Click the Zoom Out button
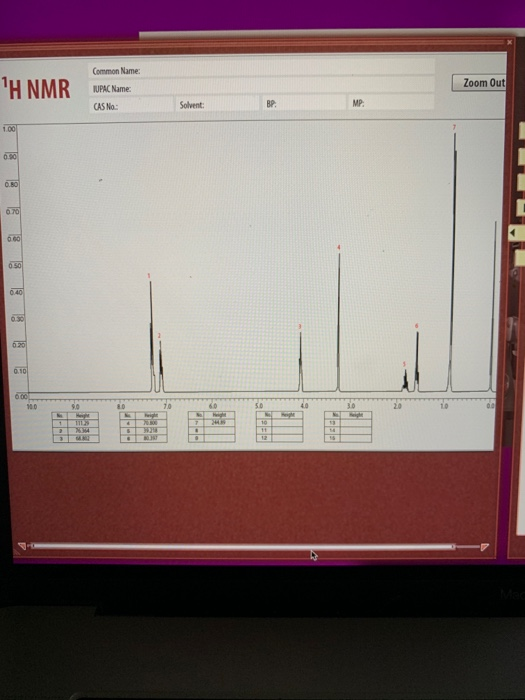 click(x=479, y=83)
